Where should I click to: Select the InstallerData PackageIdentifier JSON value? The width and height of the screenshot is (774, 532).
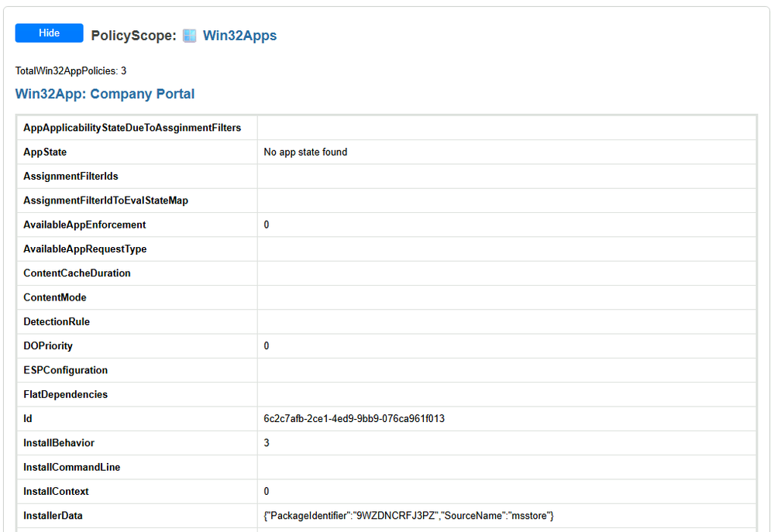[x=409, y=516]
